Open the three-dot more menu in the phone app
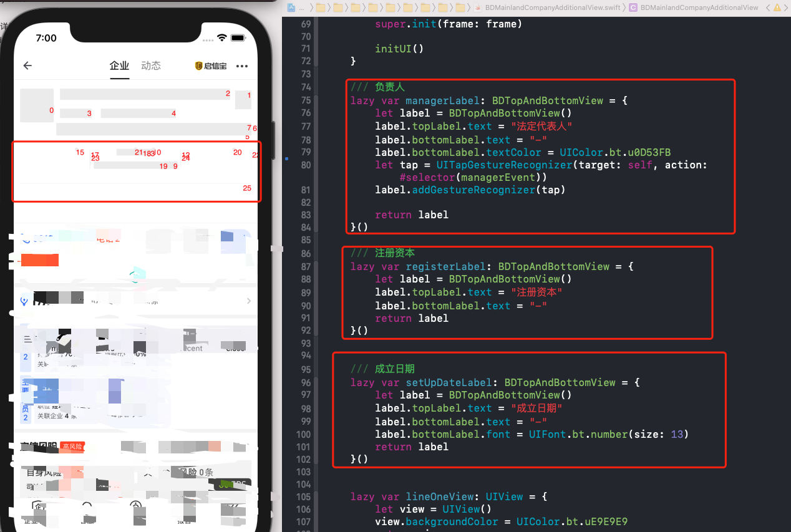 click(242, 66)
